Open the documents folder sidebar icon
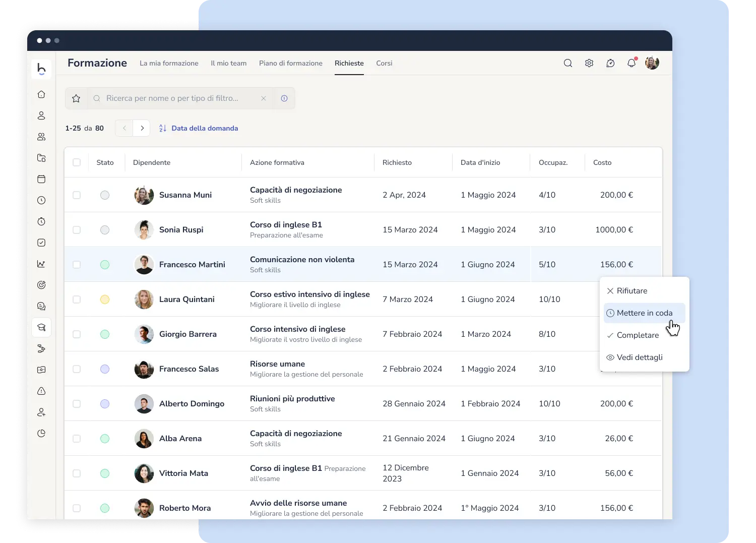Screen dimensions: 756x543 (41, 158)
